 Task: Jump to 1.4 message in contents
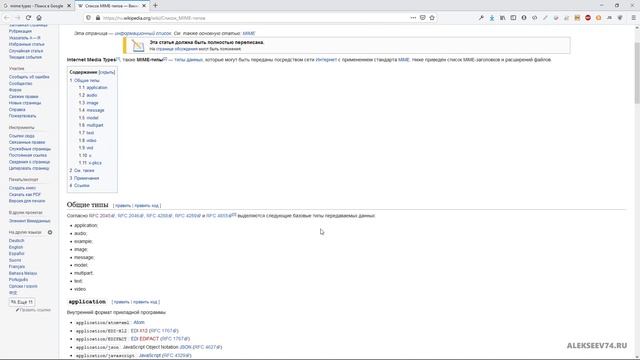[91, 110]
